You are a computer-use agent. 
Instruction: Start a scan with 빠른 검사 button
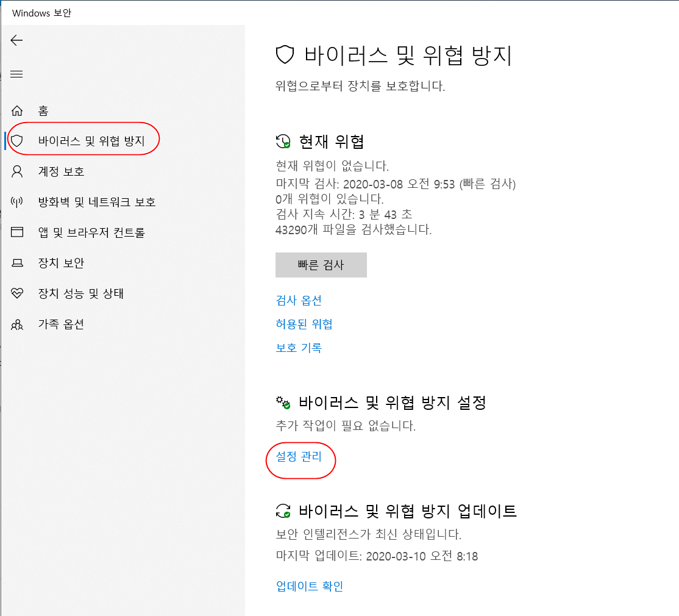click(x=321, y=265)
